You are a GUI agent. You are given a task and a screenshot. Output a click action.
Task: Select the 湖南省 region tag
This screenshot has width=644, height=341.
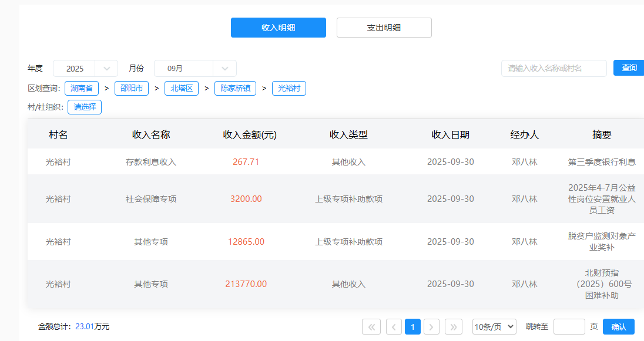pyautogui.click(x=82, y=89)
